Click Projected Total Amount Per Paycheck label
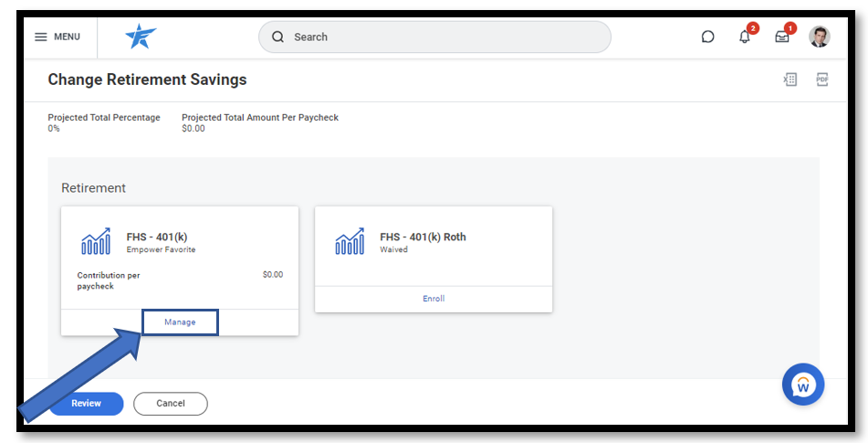Viewport: 868px width, 443px height. pyautogui.click(x=260, y=118)
